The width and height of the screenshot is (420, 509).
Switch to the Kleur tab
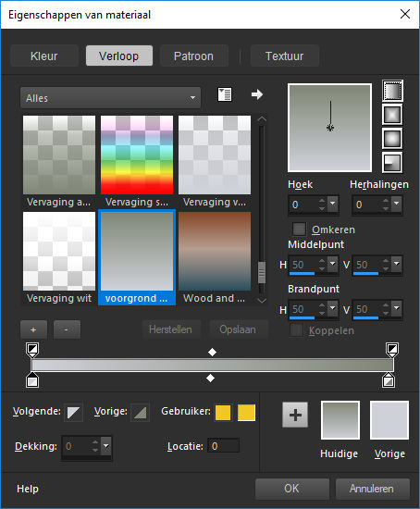coord(44,56)
